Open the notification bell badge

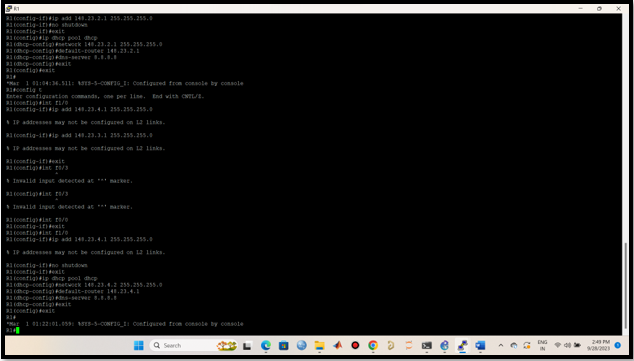[617, 345]
